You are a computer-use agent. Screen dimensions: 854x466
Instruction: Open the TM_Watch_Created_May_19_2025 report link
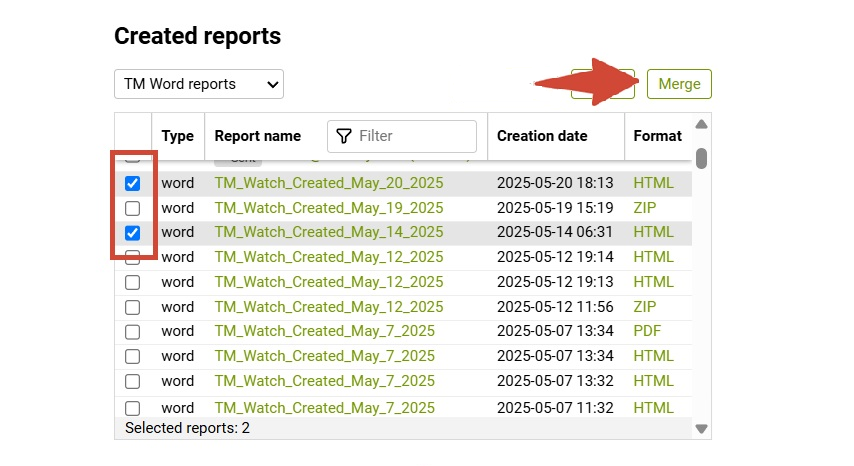[x=328, y=208]
